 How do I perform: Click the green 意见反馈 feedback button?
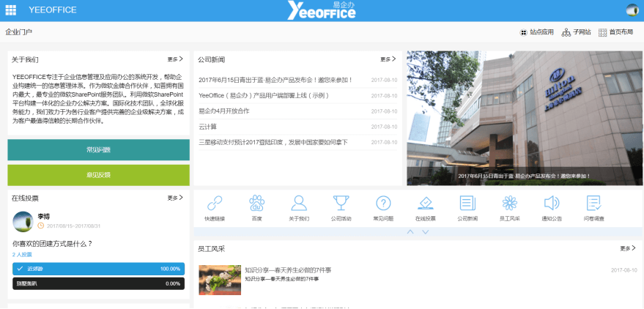[99, 175]
